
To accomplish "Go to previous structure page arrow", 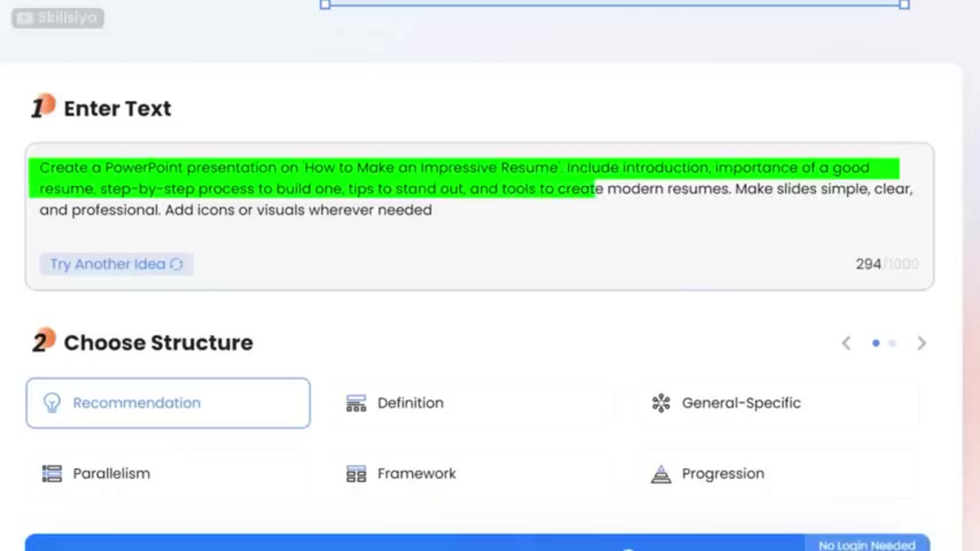I will coord(846,343).
